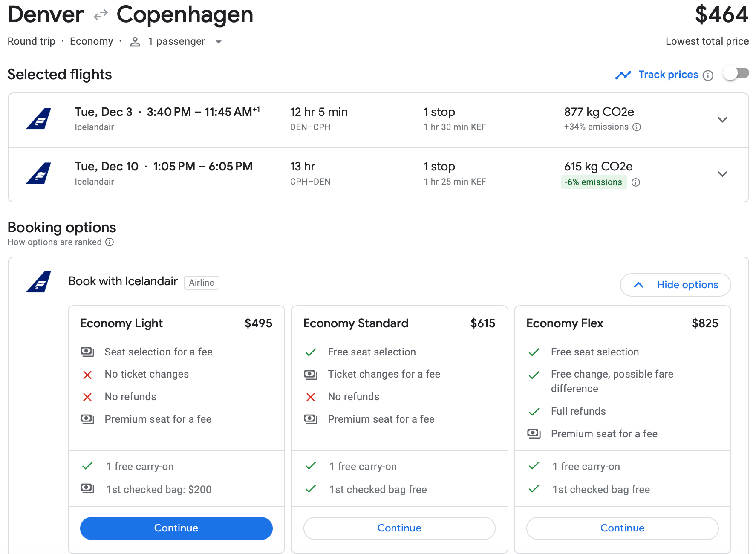Click the -6% emissions green badge
The image size is (756, 554).
(x=593, y=182)
